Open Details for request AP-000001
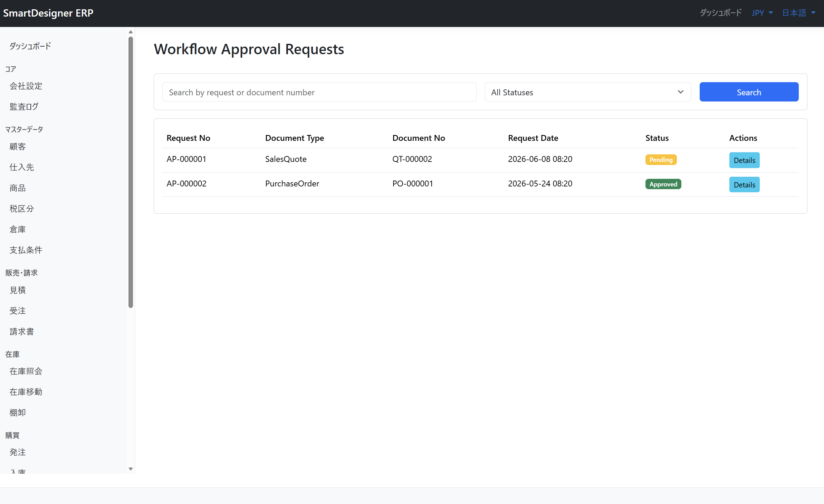 point(744,160)
